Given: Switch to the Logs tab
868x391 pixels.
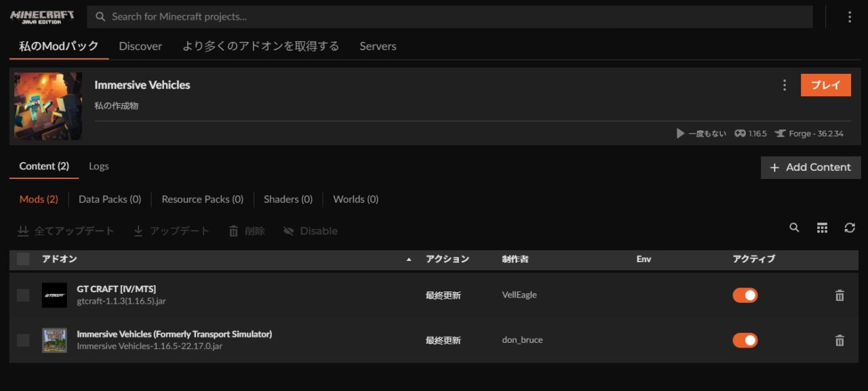Looking at the screenshot, I should (99, 166).
